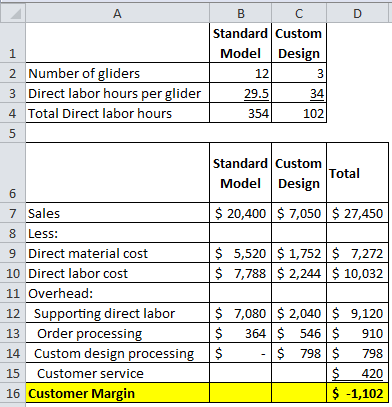Select row 2 header
The image size is (392, 407).
(13, 73)
